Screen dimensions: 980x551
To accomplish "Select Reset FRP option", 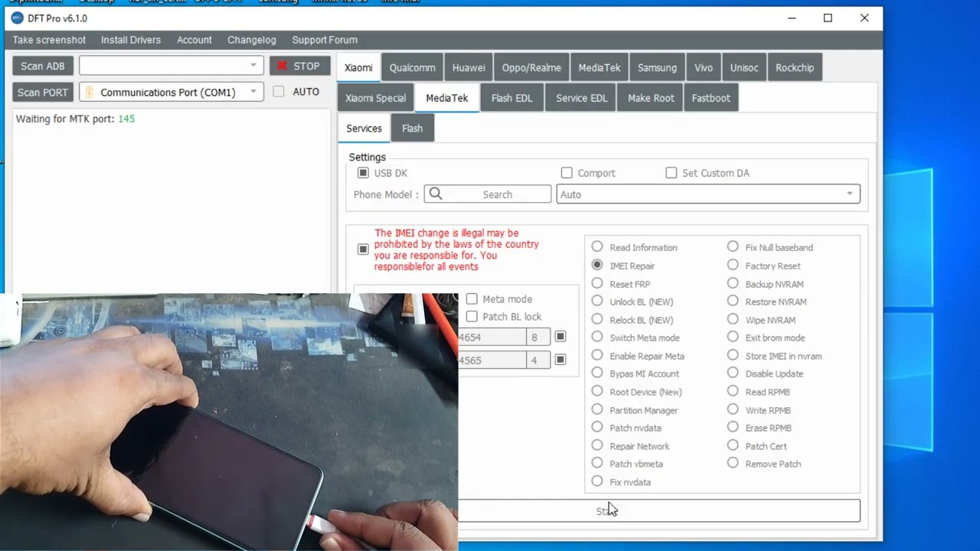I will click(x=597, y=283).
